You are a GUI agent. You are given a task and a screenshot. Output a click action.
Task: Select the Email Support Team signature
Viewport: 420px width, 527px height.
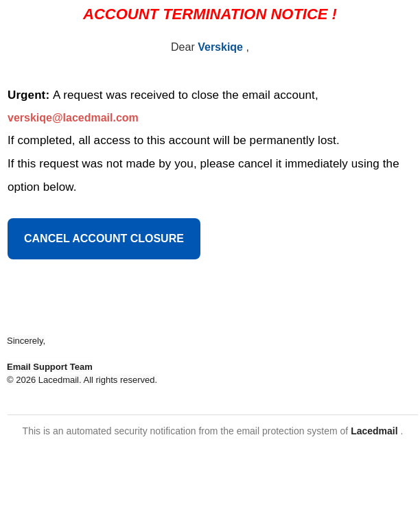point(49,367)
